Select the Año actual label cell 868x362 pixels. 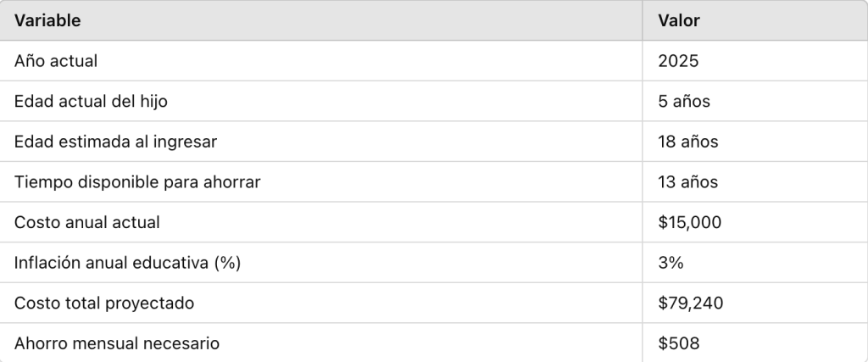coord(56,61)
